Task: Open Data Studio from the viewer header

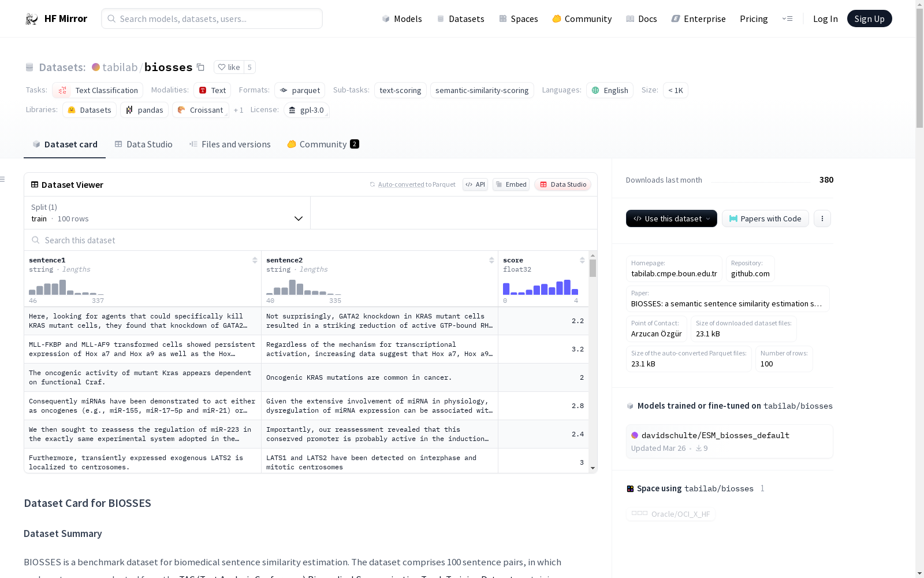Action: click(563, 184)
